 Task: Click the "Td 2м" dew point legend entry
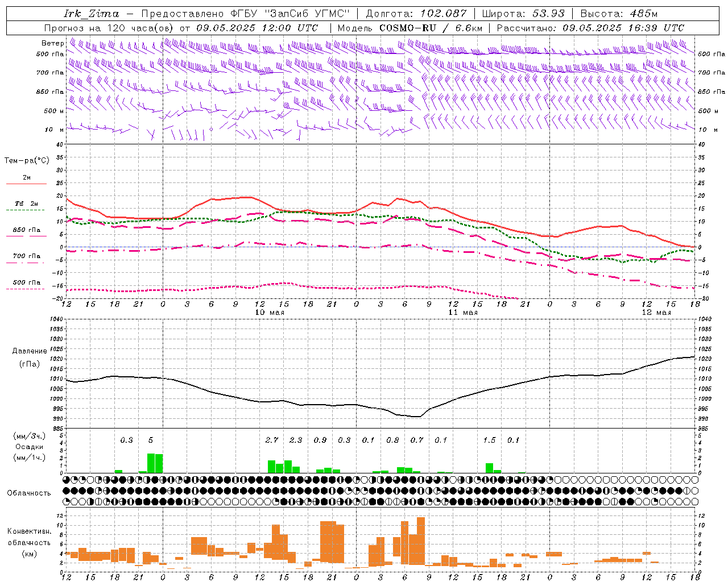[27, 203]
